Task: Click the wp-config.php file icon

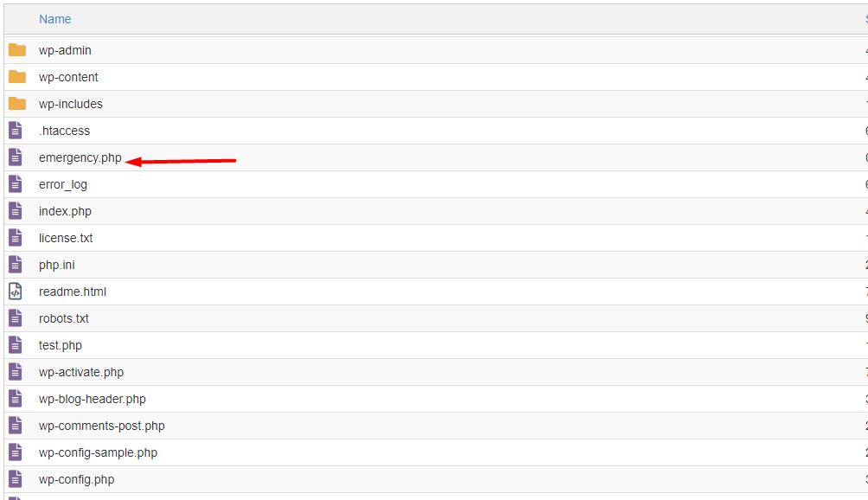Action: (x=16, y=479)
